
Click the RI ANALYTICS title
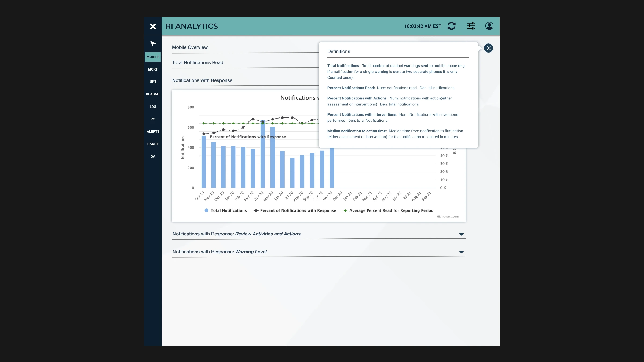pyautogui.click(x=192, y=26)
